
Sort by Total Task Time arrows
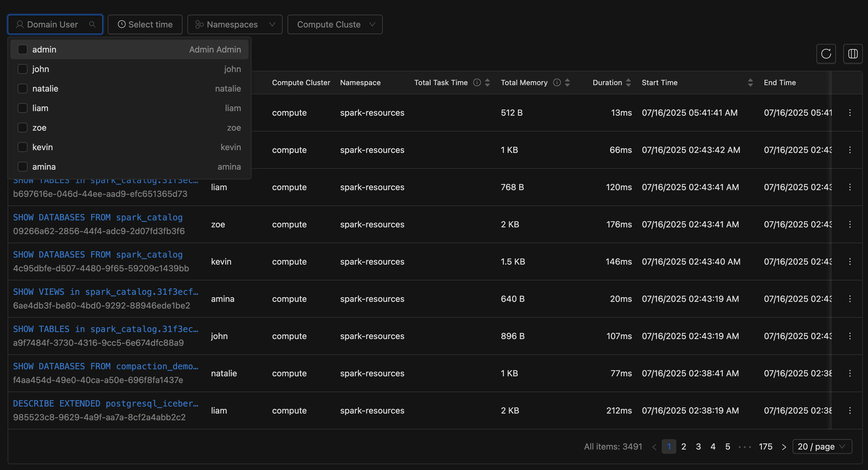(487, 82)
